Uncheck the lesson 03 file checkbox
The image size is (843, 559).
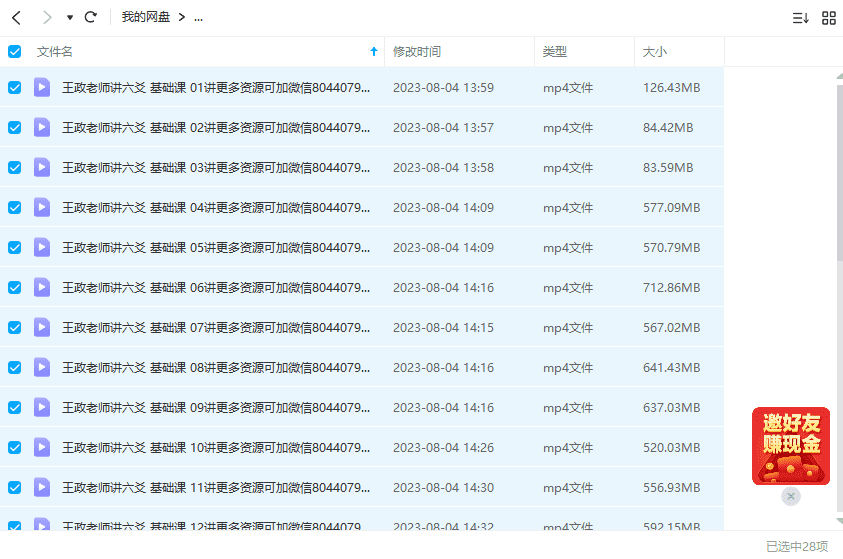point(14,168)
